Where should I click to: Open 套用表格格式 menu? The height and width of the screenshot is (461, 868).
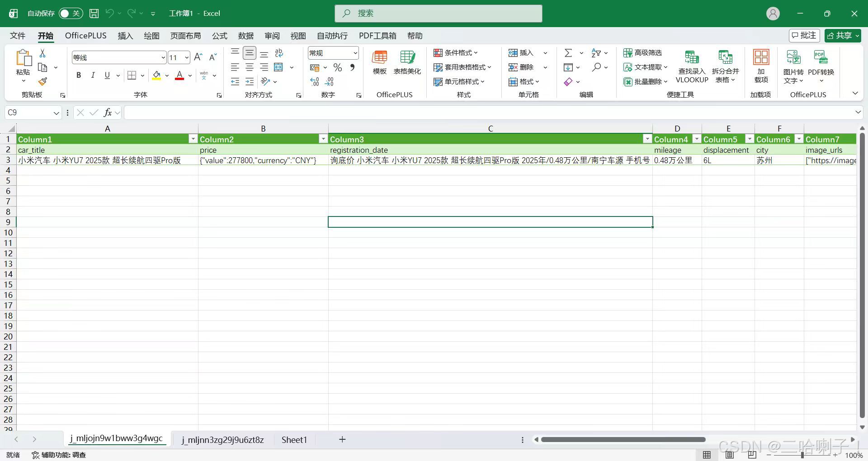[x=462, y=67]
